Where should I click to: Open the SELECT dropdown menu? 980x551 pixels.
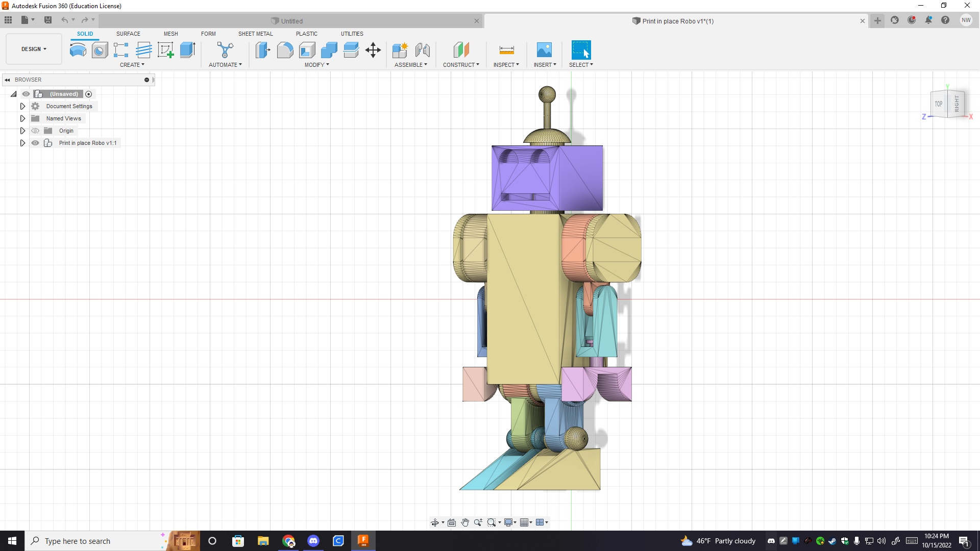[x=581, y=65]
